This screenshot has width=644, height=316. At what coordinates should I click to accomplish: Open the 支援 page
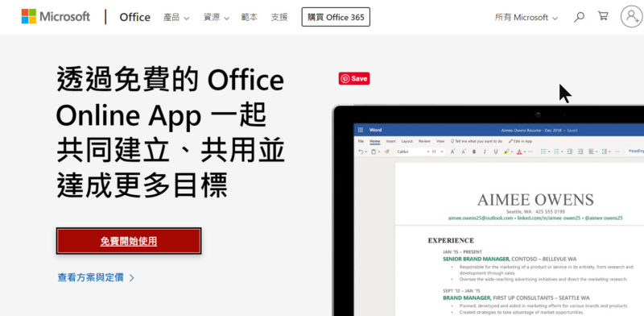pyautogui.click(x=279, y=17)
